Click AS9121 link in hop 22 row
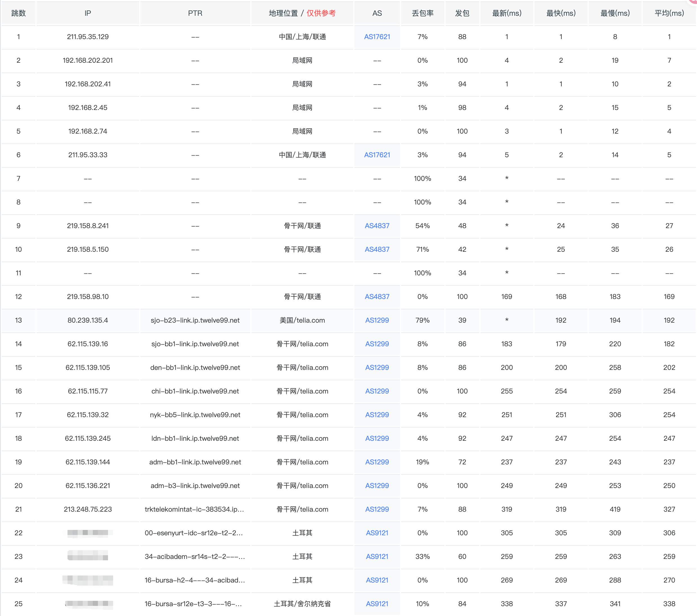Viewport: 697px width, 616px height. 377,533
